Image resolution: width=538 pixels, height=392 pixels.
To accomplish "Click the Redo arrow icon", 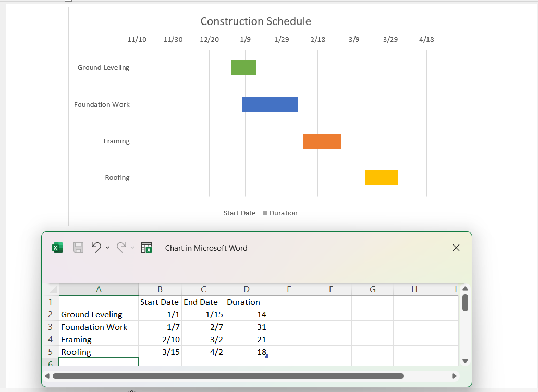I will 121,247.
